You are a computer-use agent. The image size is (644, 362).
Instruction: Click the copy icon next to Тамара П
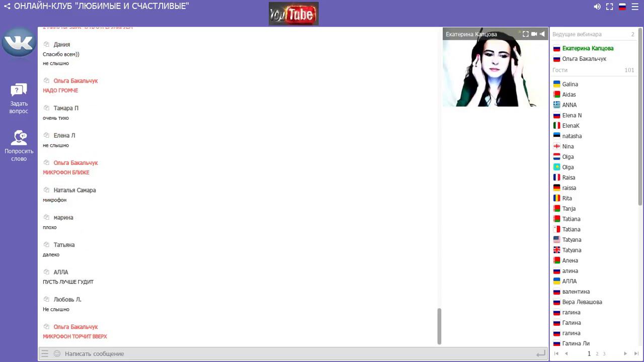tap(46, 108)
